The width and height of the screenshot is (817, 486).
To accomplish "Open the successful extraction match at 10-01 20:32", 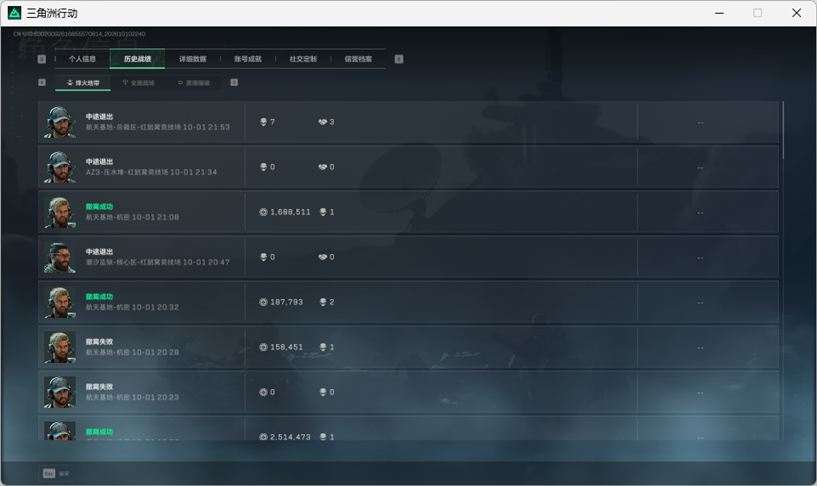I will 408,302.
